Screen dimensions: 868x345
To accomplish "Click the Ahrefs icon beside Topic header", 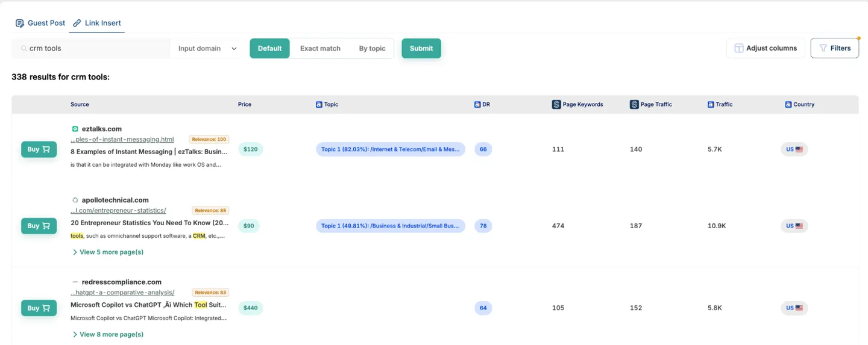I will point(319,104).
